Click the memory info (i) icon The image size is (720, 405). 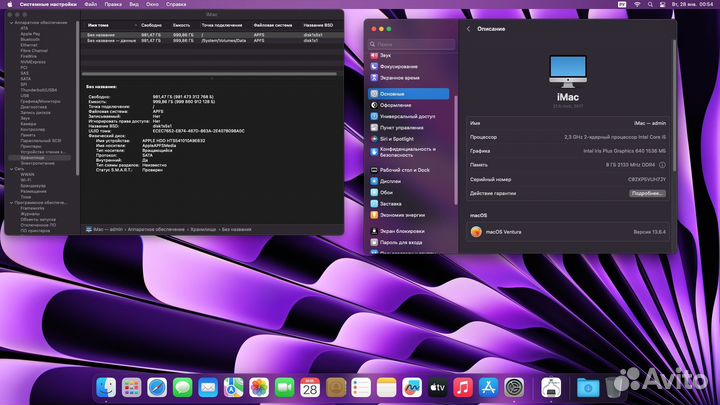click(x=662, y=165)
